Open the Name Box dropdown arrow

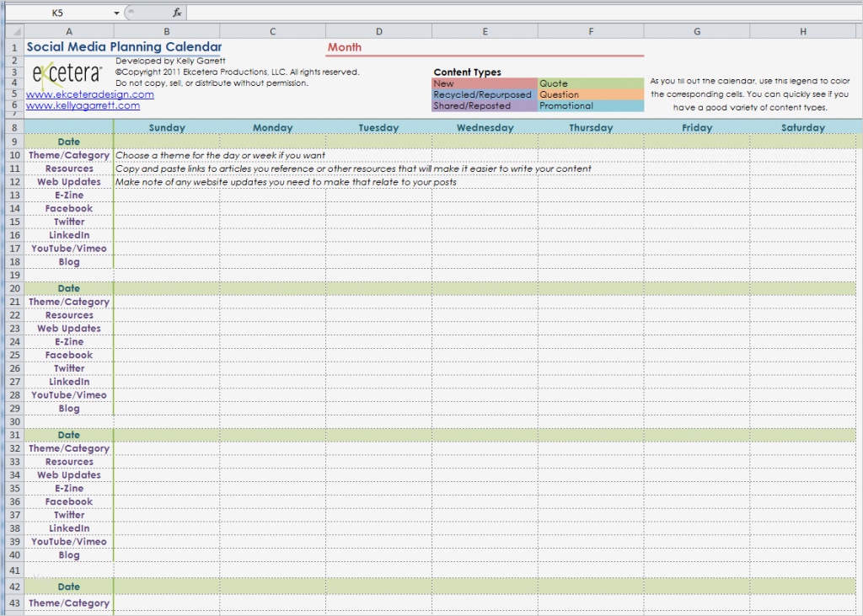[x=115, y=12]
